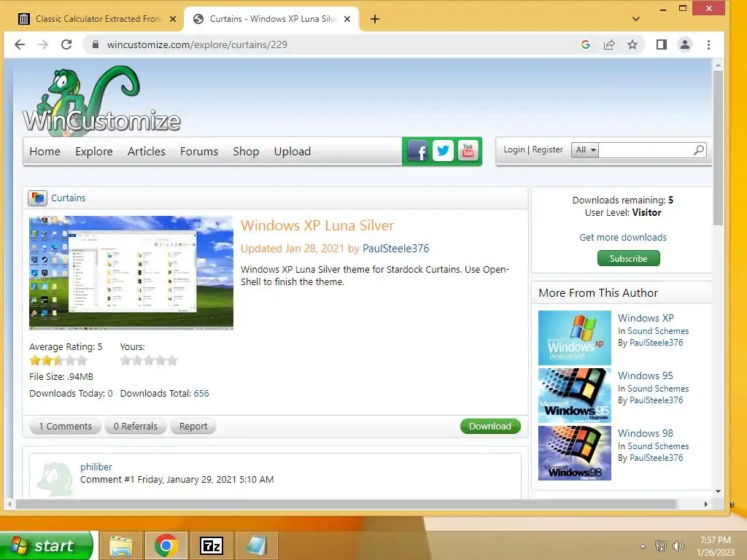Click the volume speaker tray icon

click(x=678, y=546)
